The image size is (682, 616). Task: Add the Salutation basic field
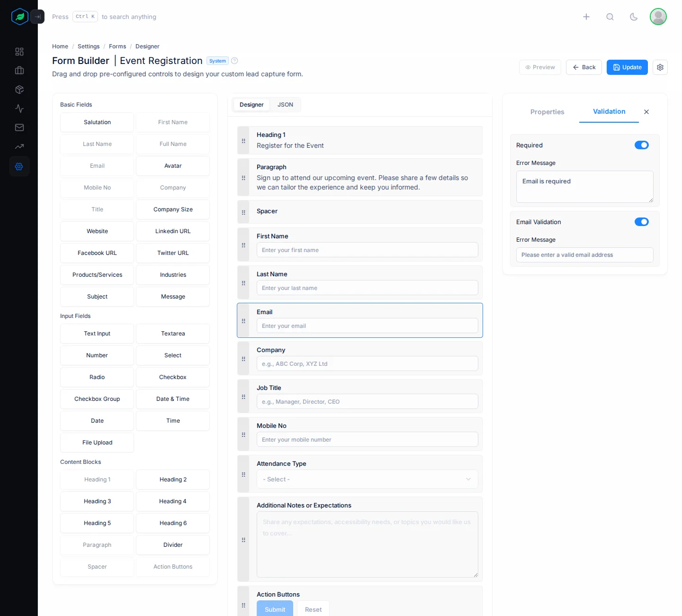pyautogui.click(x=97, y=122)
